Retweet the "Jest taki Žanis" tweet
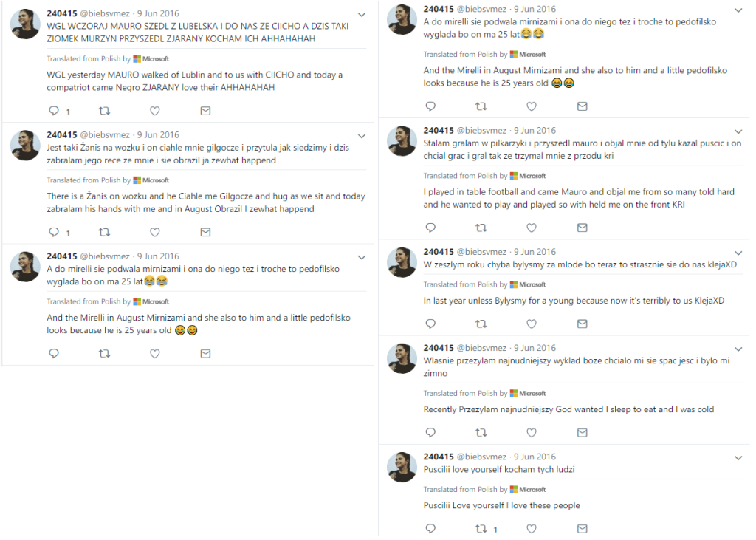Image resolution: width=756 pixels, height=540 pixels. 104,232
